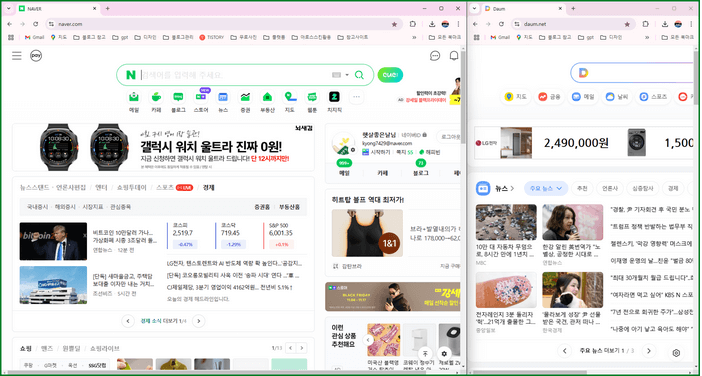Open tab search dropdown in Naver window

coord(9,9)
